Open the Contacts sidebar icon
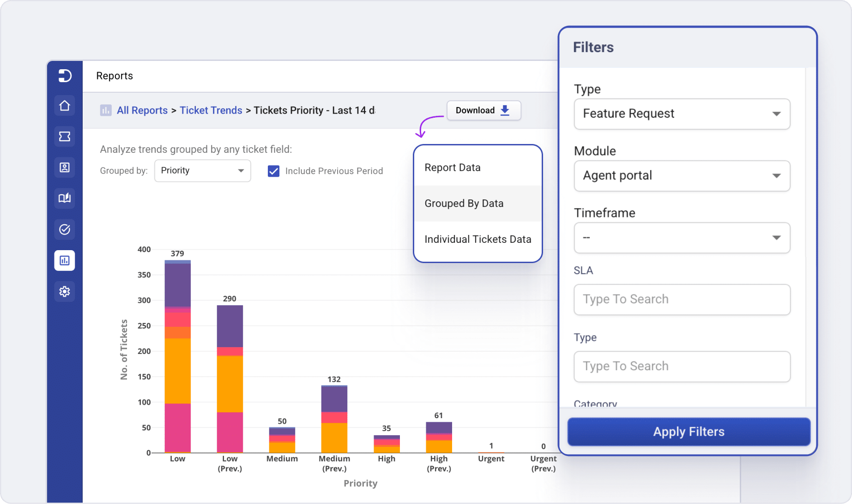 [64, 167]
